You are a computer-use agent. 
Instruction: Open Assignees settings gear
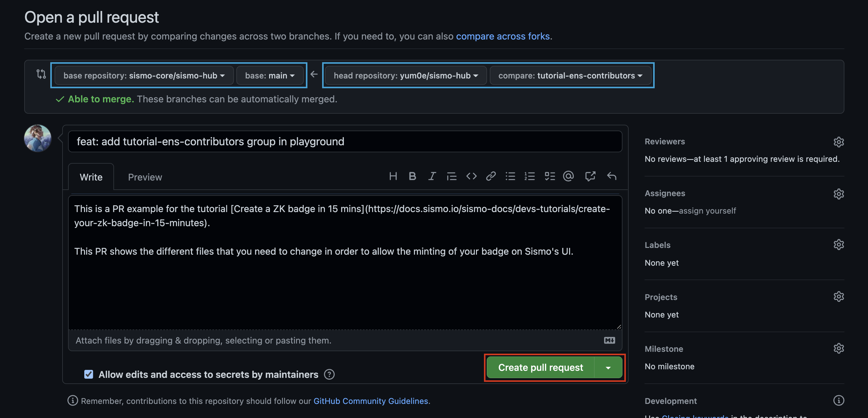click(x=838, y=194)
